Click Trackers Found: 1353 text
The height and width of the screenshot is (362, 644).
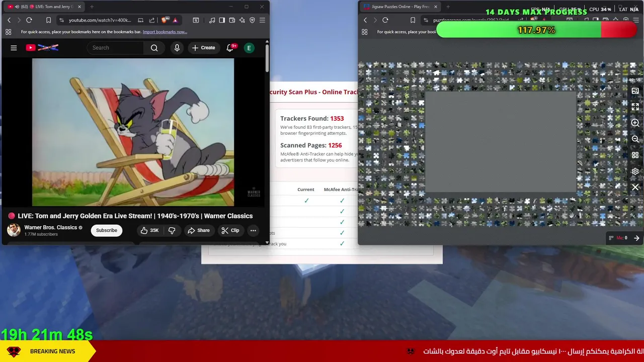coord(312,119)
